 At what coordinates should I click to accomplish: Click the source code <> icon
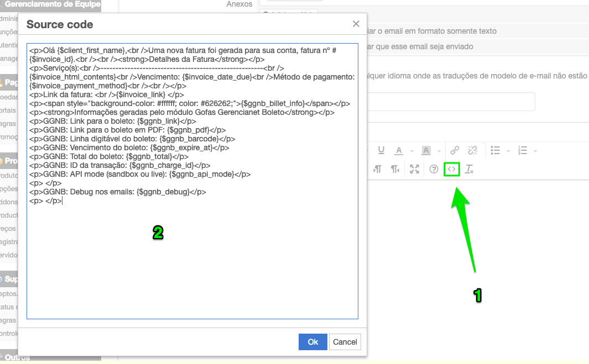point(451,169)
